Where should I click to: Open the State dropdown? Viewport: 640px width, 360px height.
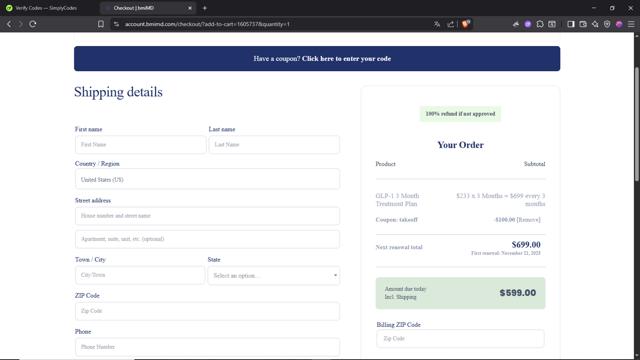[x=274, y=276]
